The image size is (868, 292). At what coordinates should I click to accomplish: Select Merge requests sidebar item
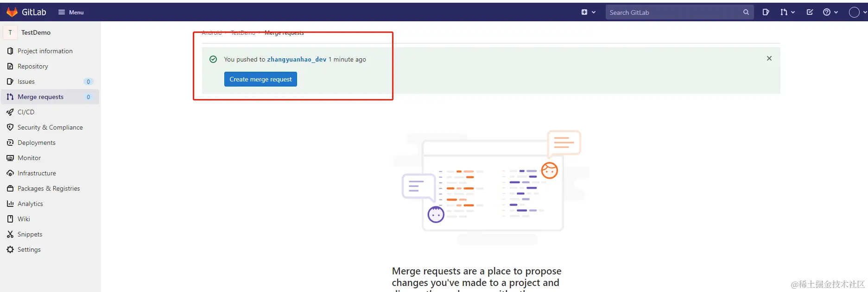(x=50, y=97)
